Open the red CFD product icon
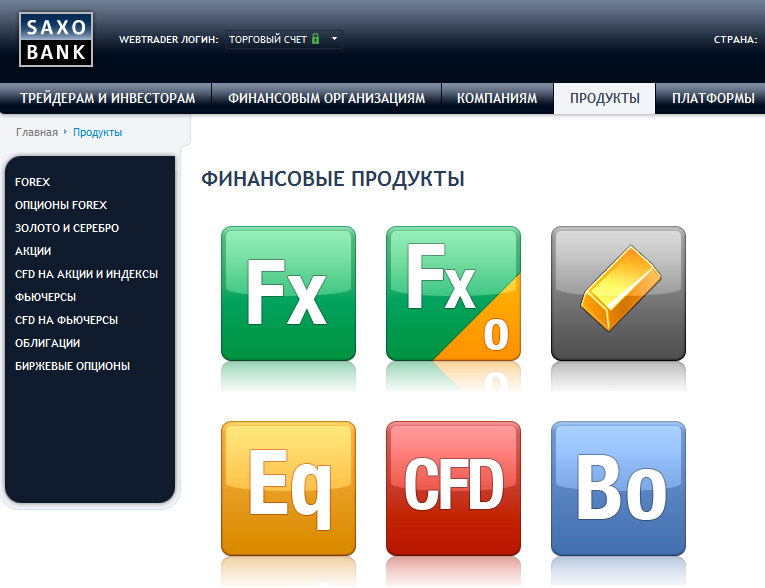The height and width of the screenshot is (588, 765). [x=453, y=488]
